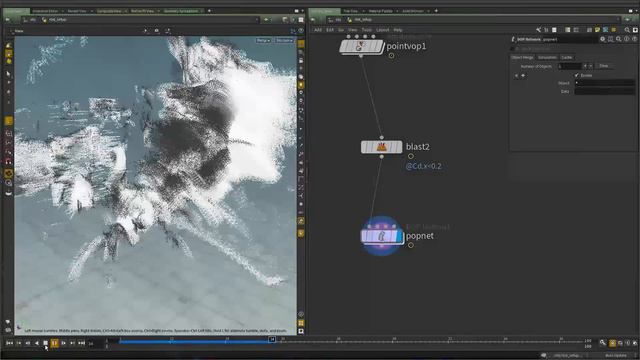
Task: Click the View label in viewport toolbar
Action: (19, 31)
